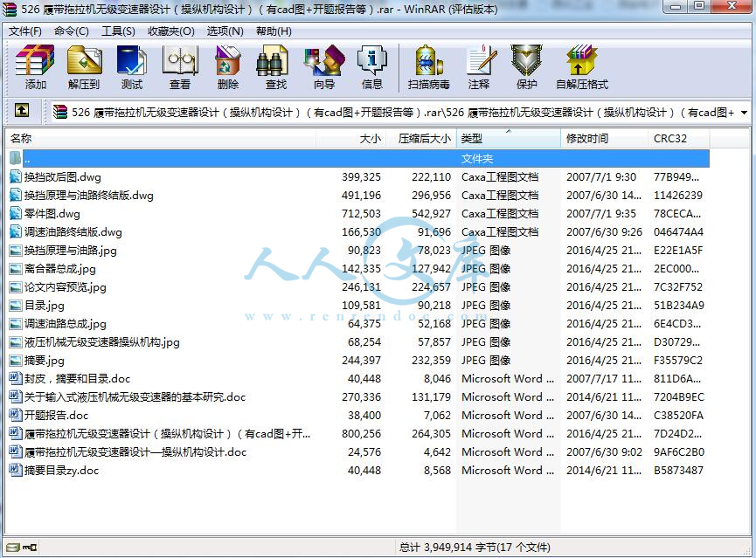Click the icon of 目录.jpg

pos(16,306)
